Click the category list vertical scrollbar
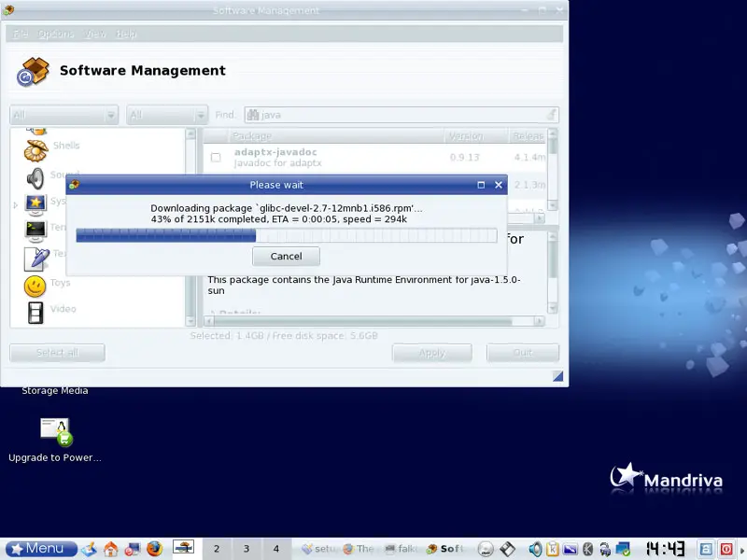Viewport: 747px width, 560px height. [x=190, y=228]
